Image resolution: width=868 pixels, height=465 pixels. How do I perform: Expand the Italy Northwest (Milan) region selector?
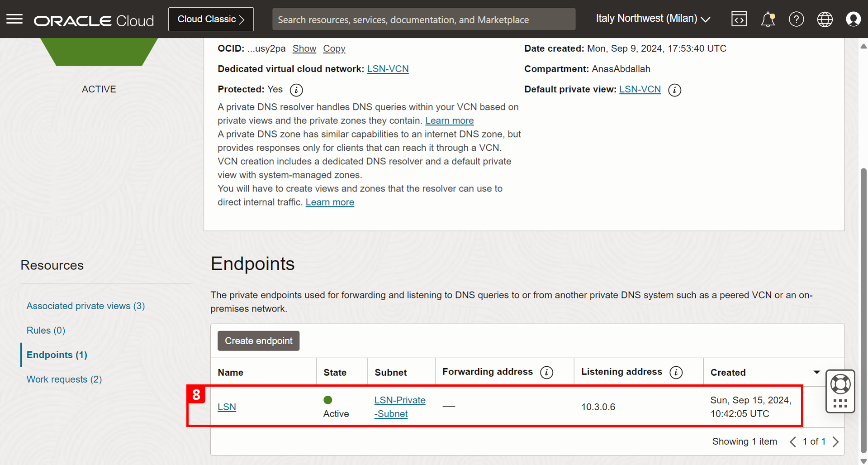(653, 19)
